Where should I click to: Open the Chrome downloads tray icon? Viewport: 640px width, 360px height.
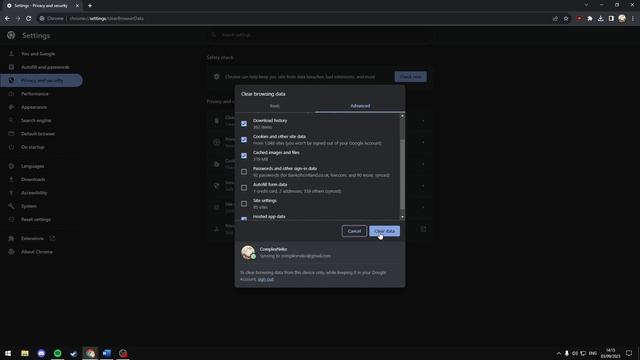[600, 18]
